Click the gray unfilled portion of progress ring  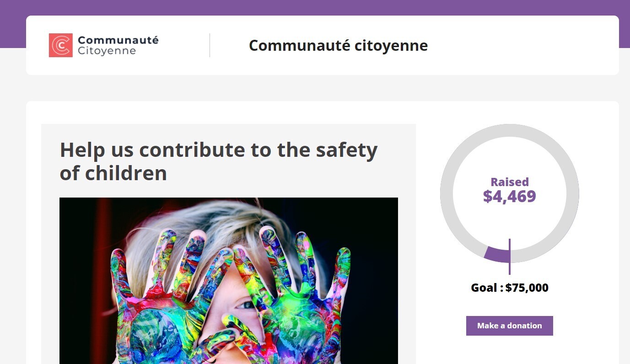pyautogui.click(x=447, y=193)
